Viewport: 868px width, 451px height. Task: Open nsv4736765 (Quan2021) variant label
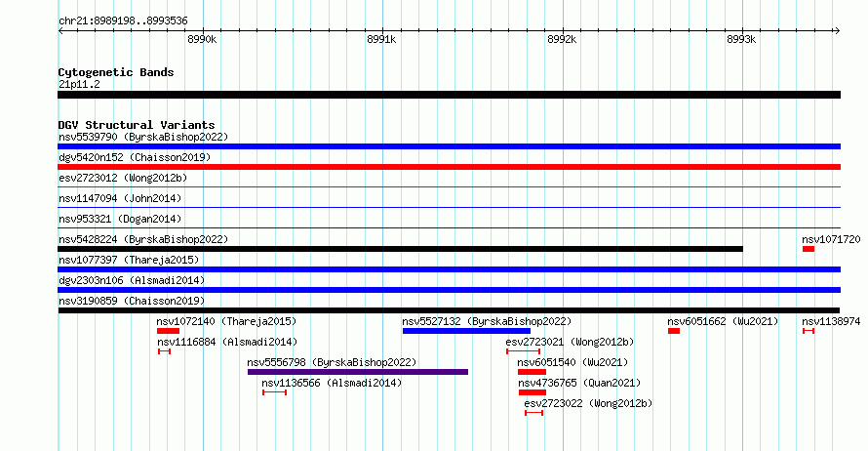point(579,383)
